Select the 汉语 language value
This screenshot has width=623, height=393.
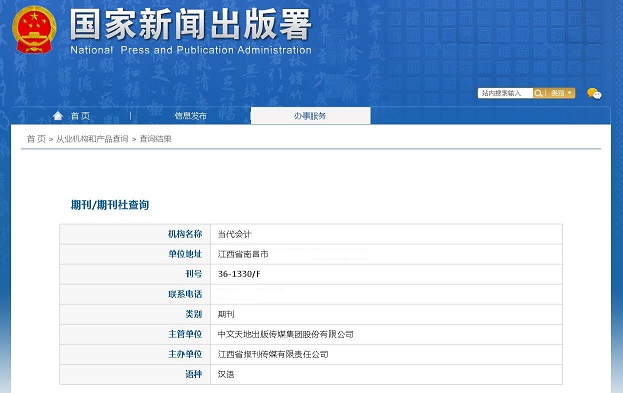click(226, 374)
